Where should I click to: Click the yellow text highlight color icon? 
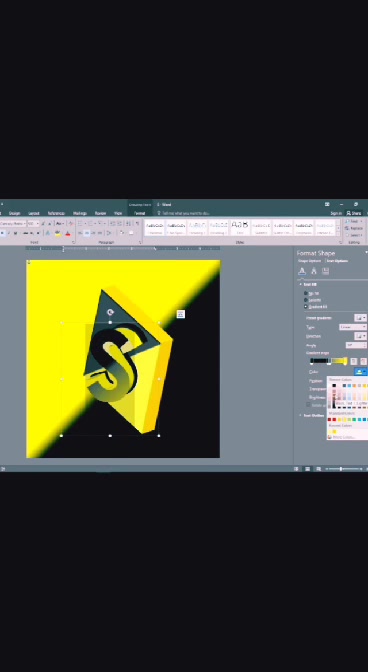[x=57, y=234]
